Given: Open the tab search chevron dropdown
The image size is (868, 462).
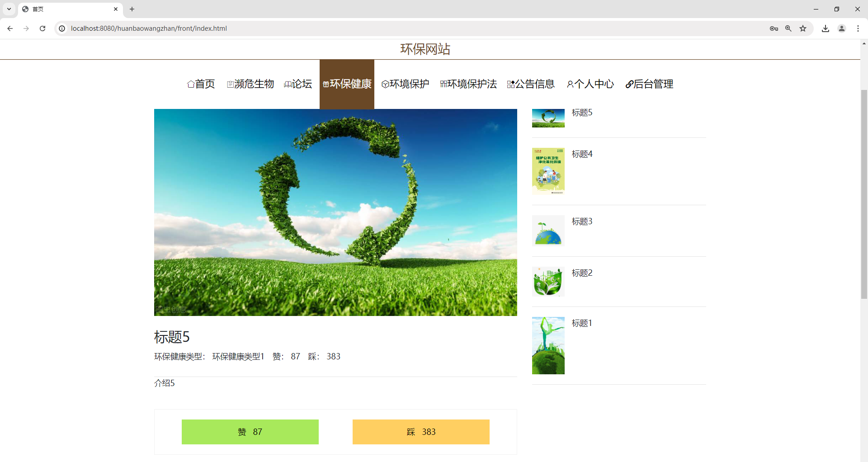Looking at the screenshot, I should [9, 9].
